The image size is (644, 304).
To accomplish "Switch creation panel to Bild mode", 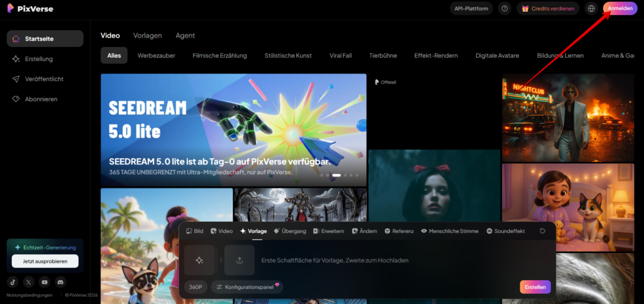I will point(195,231).
